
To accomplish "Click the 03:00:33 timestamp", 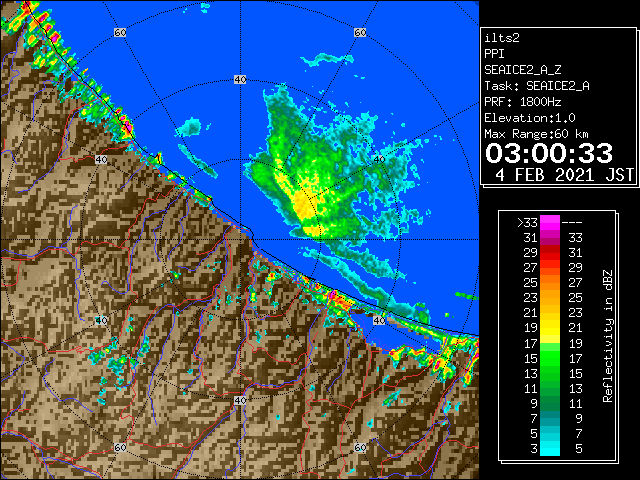I will click(x=549, y=153).
